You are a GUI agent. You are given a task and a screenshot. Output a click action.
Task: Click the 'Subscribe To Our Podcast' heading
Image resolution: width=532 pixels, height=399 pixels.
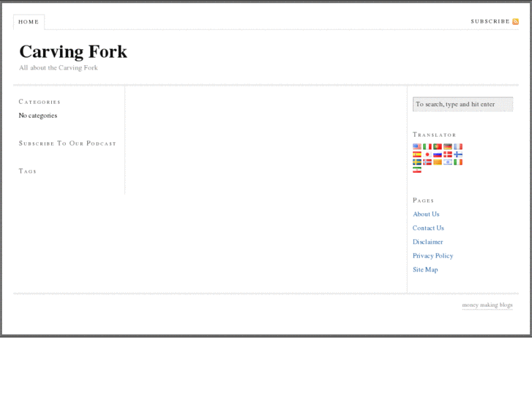(67, 143)
